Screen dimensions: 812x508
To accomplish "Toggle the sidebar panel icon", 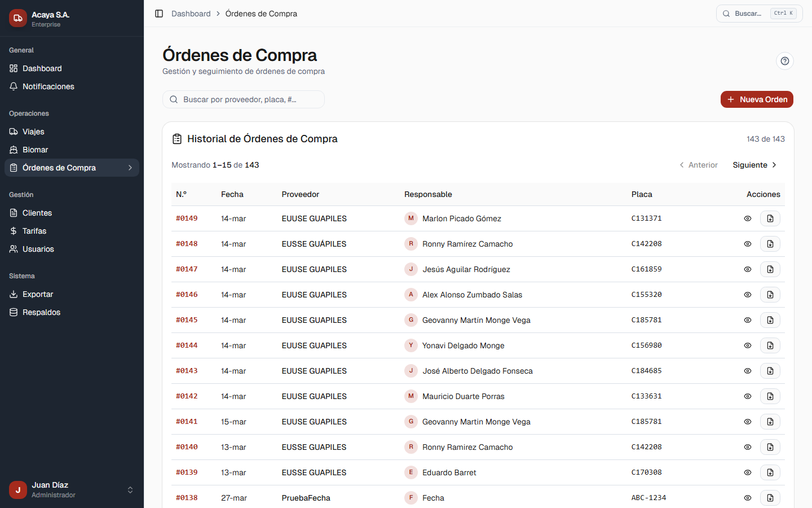I will pos(159,14).
